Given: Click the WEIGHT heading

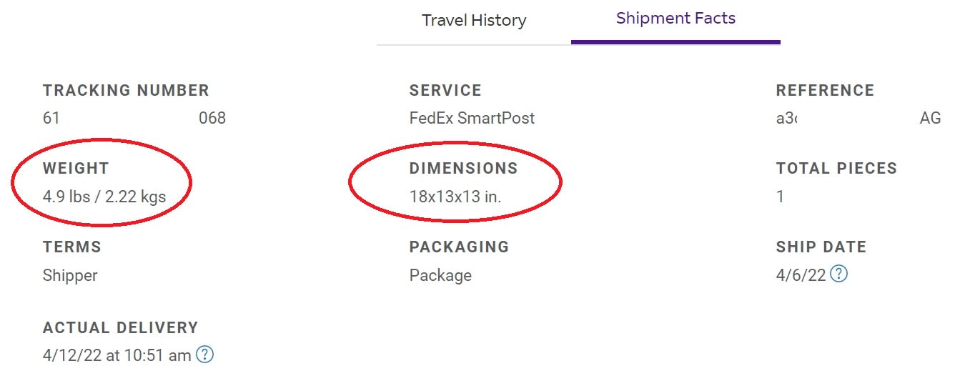Looking at the screenshot, I should click(76, 169).
